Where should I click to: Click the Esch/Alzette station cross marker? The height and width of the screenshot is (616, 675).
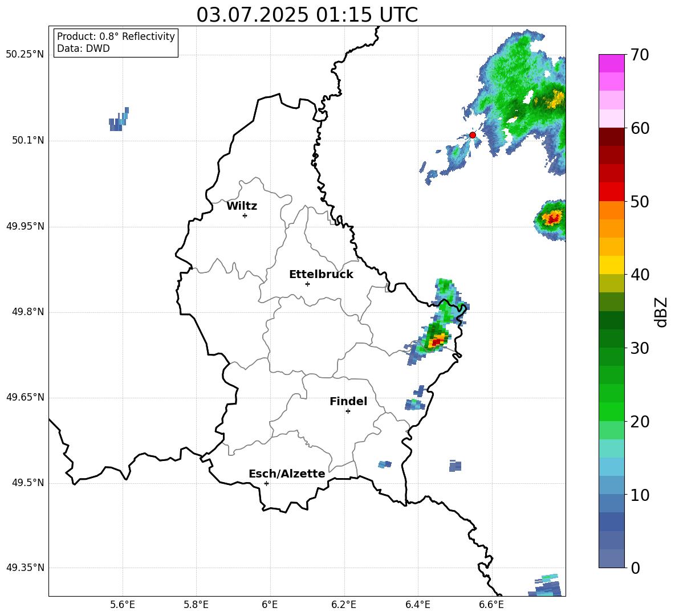pyautogui.click(x=266, y=483)
